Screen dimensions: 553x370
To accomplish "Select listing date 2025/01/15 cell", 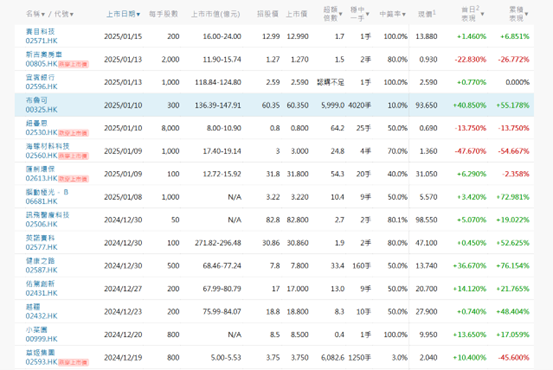I will click(x=123, y=36).
